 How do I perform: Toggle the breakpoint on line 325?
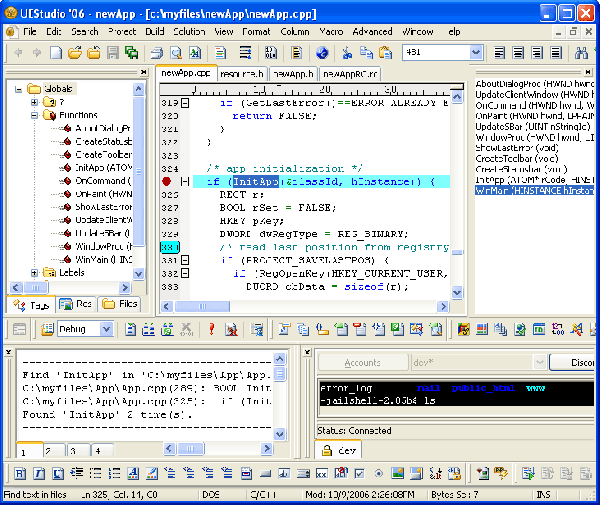[166, 182]
